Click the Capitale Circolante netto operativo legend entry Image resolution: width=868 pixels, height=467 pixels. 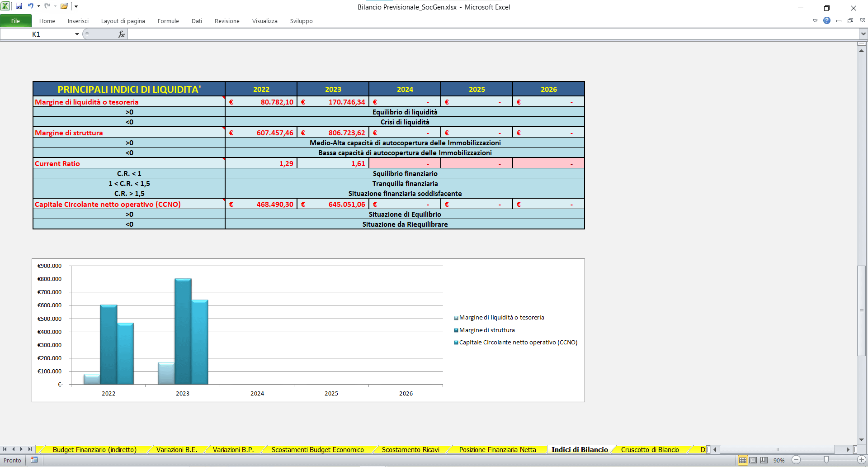[515, 343]
